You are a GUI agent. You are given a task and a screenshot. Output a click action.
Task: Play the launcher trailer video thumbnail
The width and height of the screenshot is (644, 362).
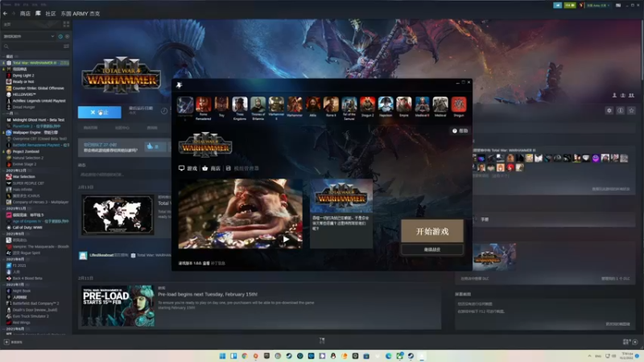[240, 213]
